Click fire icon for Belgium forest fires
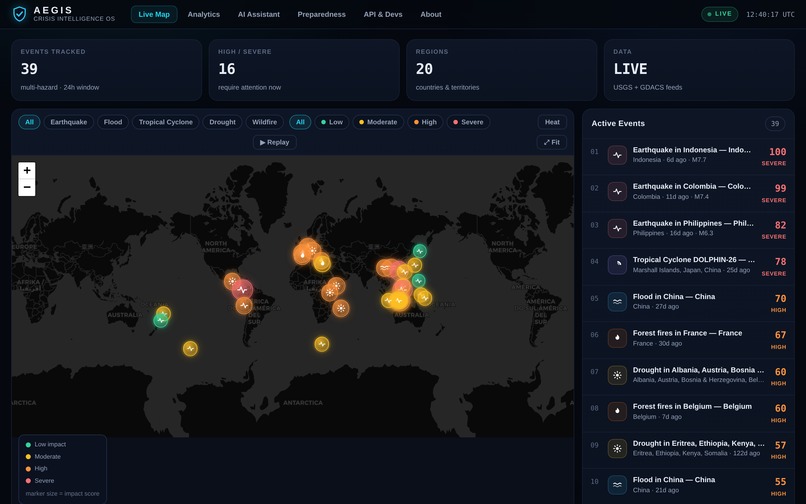This screenshot has height=504, width=806. (617, 411)
